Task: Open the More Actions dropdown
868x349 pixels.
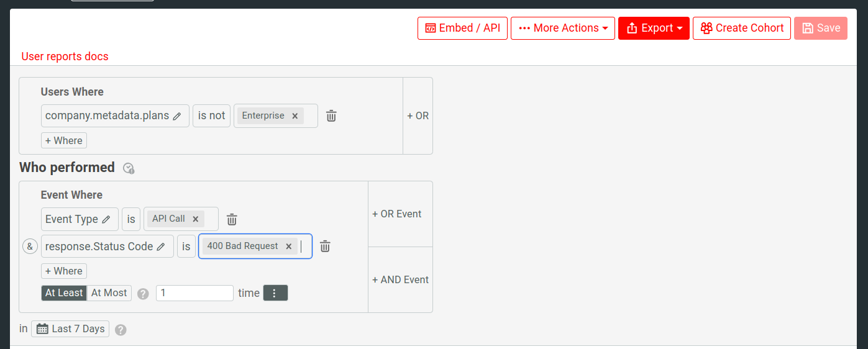Action: click(562, 28)
